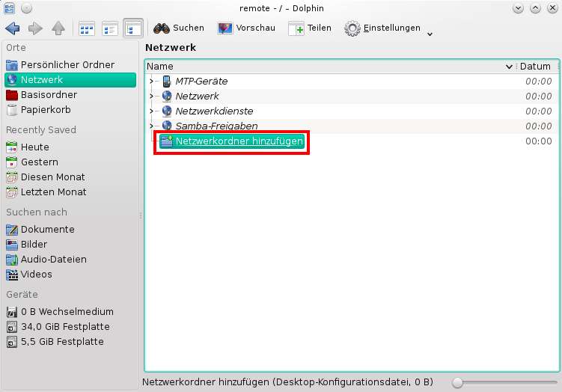Split the view with Teilen

[x=310, y=28]
